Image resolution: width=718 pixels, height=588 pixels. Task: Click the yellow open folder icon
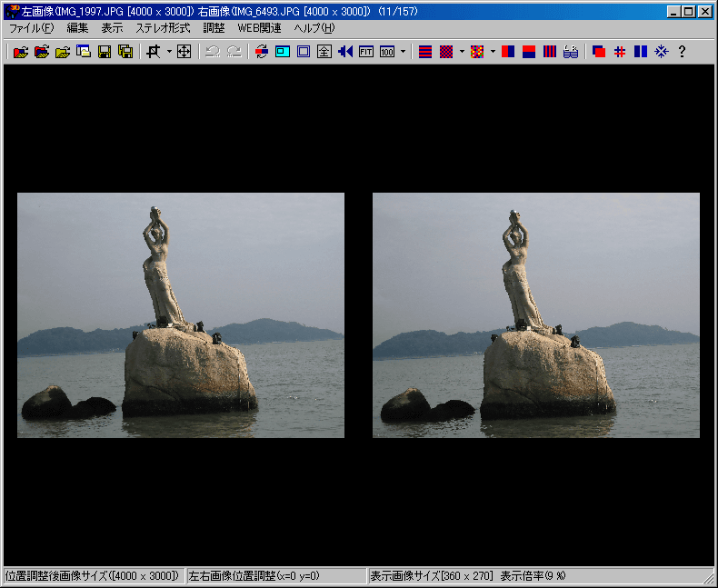point(63,51)
